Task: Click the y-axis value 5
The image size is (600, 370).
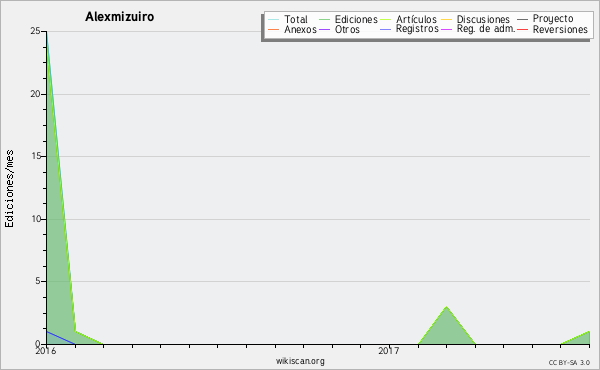Action: click(38, 281)
